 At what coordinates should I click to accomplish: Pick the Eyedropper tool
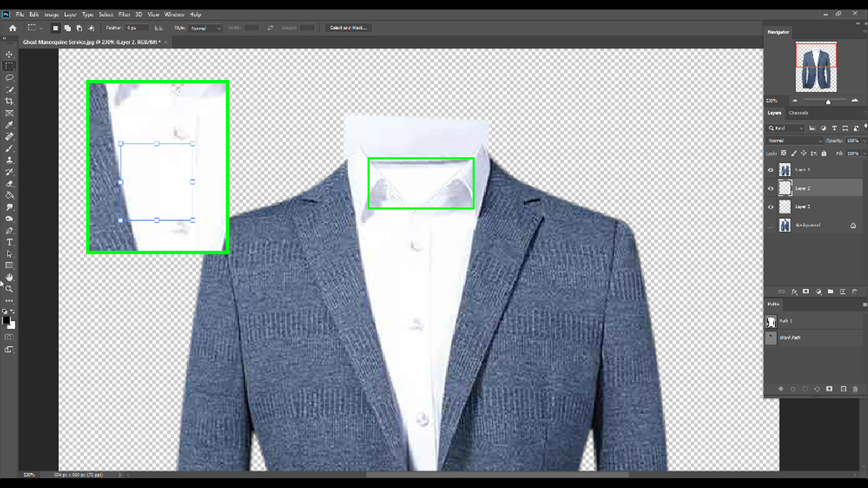click(x=9, y=125)
